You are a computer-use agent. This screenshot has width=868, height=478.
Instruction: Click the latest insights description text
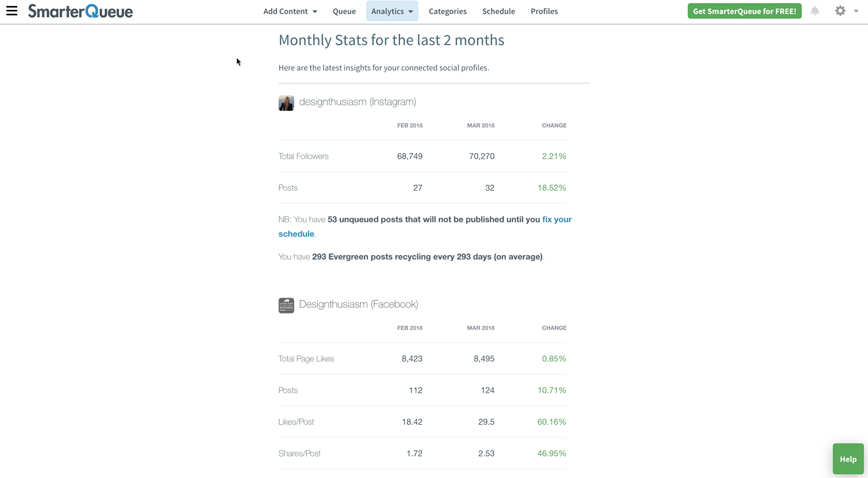(384, 68)
